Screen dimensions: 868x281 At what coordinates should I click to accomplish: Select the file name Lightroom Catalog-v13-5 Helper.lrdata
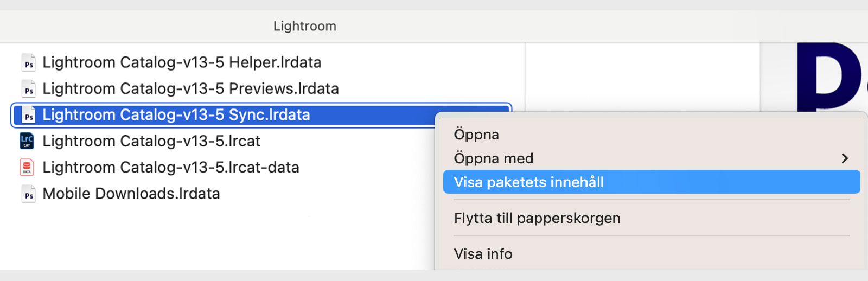(182, 62)
